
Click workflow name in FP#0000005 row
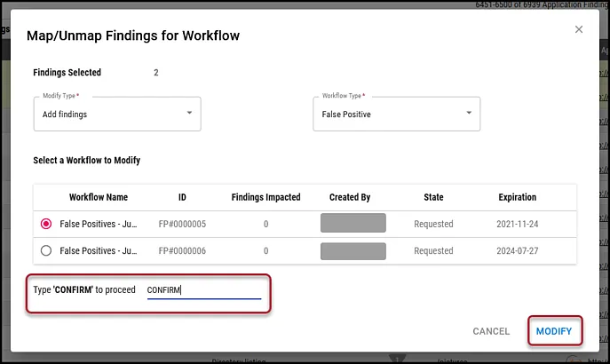tap(98, 224)
